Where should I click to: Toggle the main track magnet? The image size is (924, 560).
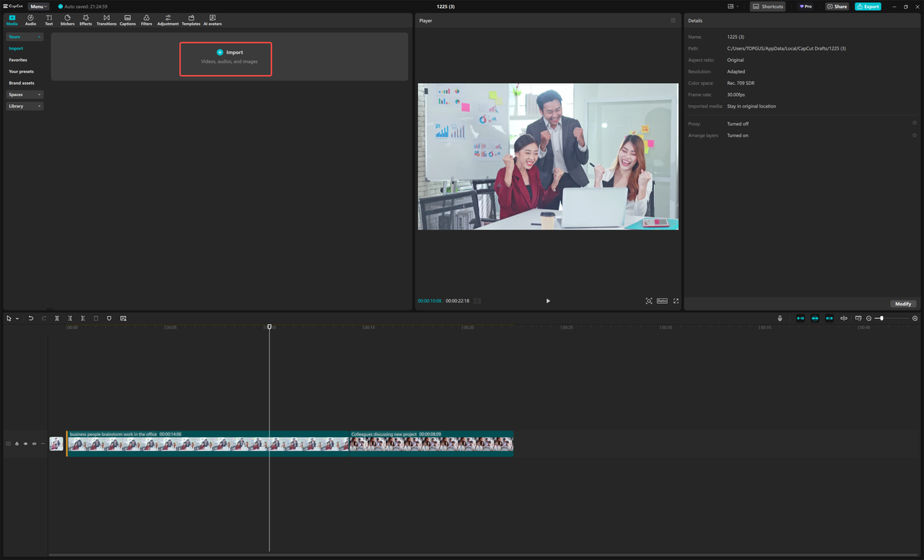click(801, 318)
